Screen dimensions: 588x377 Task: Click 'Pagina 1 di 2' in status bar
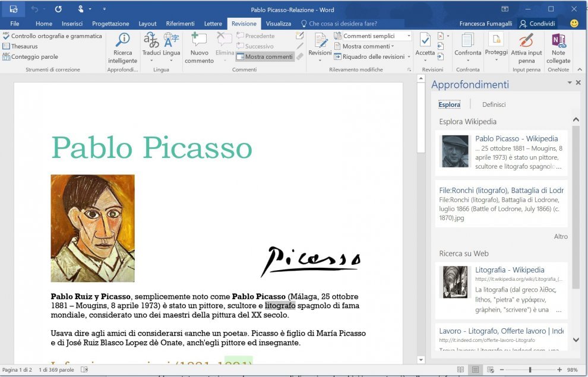(17, 369)
